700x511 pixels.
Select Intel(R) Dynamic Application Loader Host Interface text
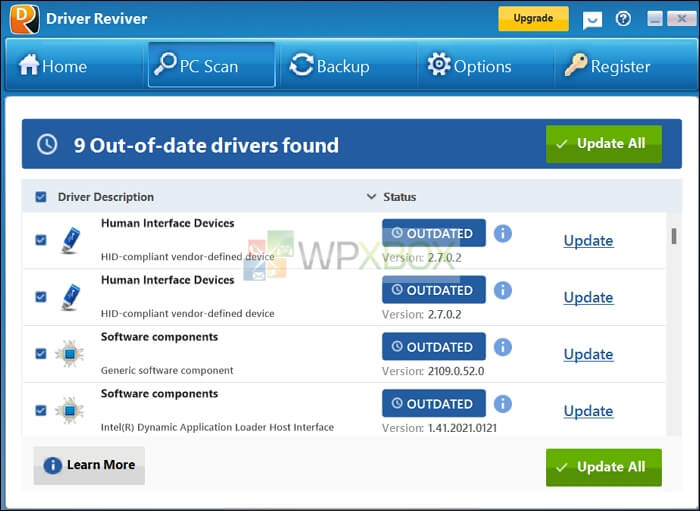[217, 427]
